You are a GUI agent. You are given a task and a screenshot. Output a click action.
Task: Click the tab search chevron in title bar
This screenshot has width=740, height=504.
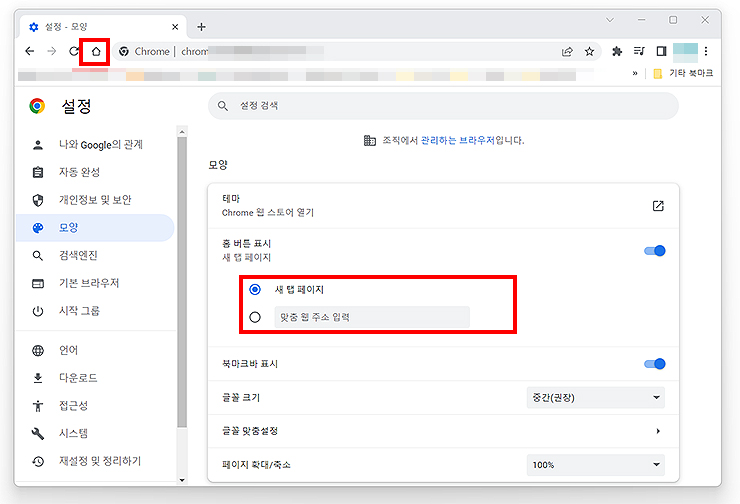(610, 20)
